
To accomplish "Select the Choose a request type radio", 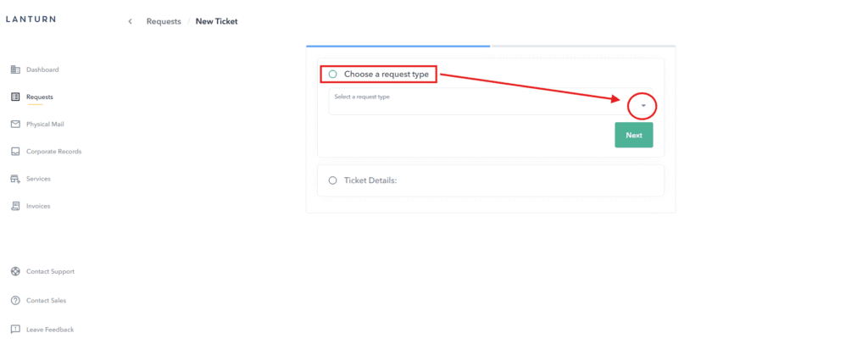I will [x=332, y=75].
